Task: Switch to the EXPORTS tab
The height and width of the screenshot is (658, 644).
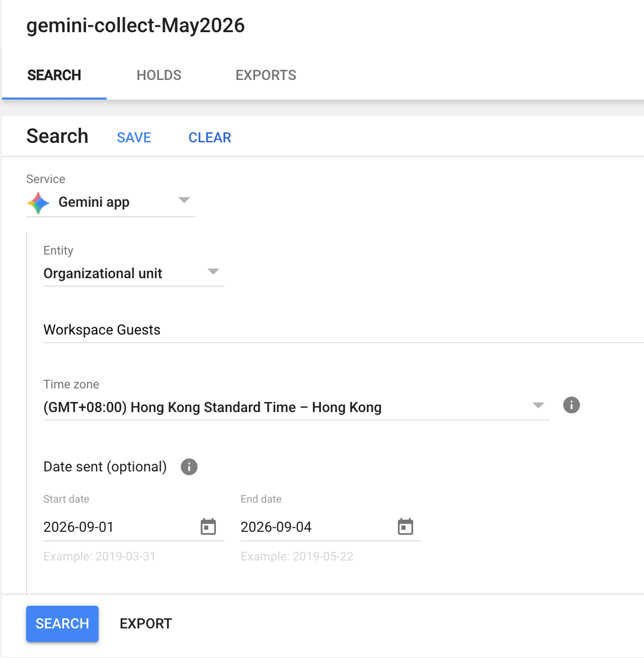Action: click(266, 75)
